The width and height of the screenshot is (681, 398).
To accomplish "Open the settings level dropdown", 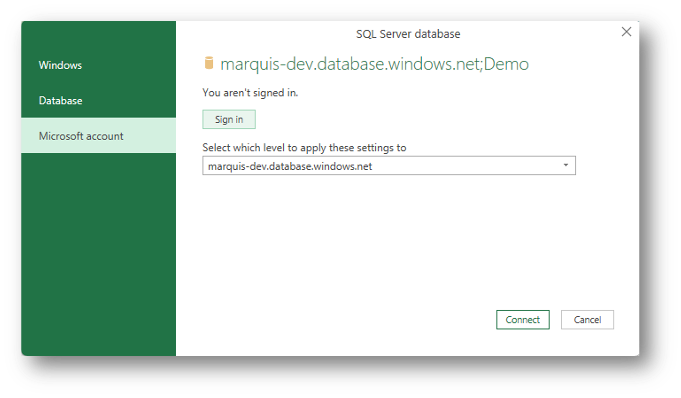I will click(x=389, y=166).
